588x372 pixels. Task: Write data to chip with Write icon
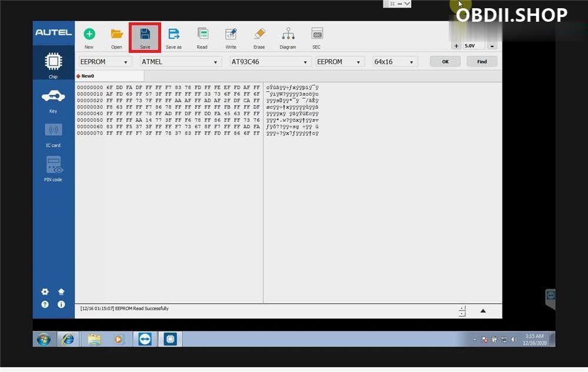point(230,38)
